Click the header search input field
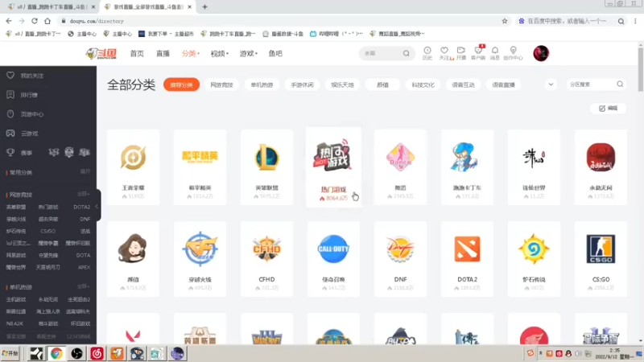Screen dimensions: 644x362 pyautogui.click(x=382, y=53)
